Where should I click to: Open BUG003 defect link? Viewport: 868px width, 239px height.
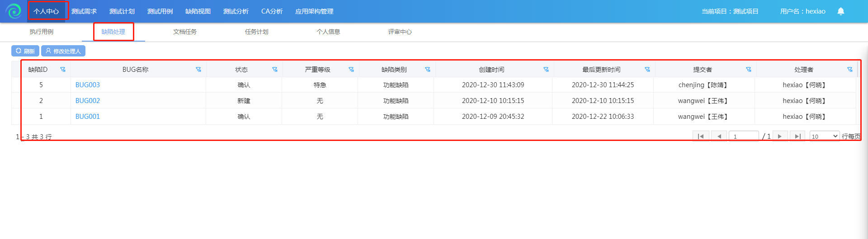pos(88,85)
